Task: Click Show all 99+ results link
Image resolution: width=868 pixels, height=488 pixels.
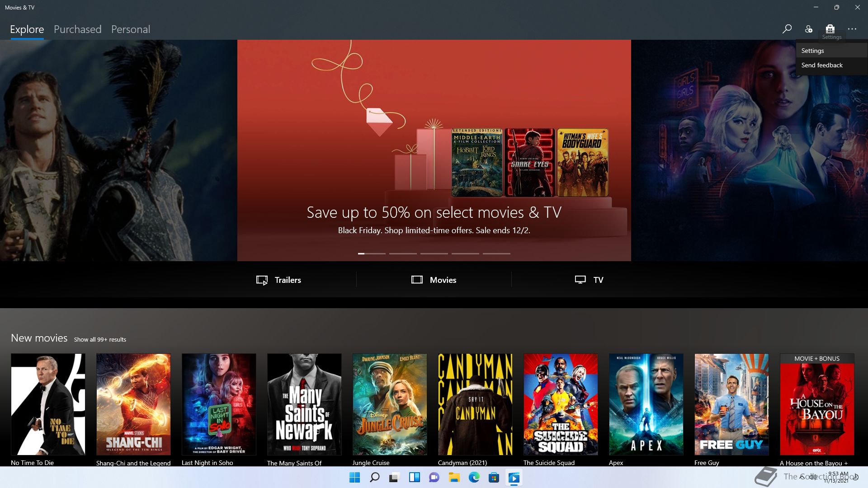Action: 100,339
